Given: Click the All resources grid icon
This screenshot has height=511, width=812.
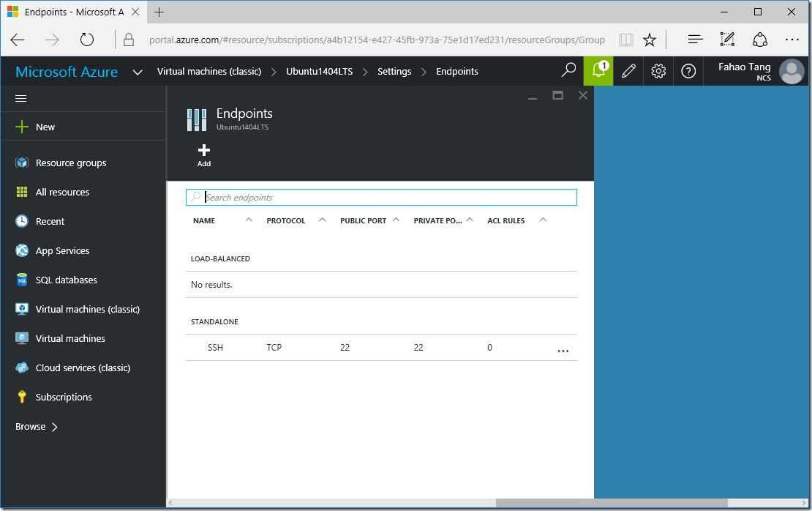Looking at the screenshot, I should coord(22,193).
